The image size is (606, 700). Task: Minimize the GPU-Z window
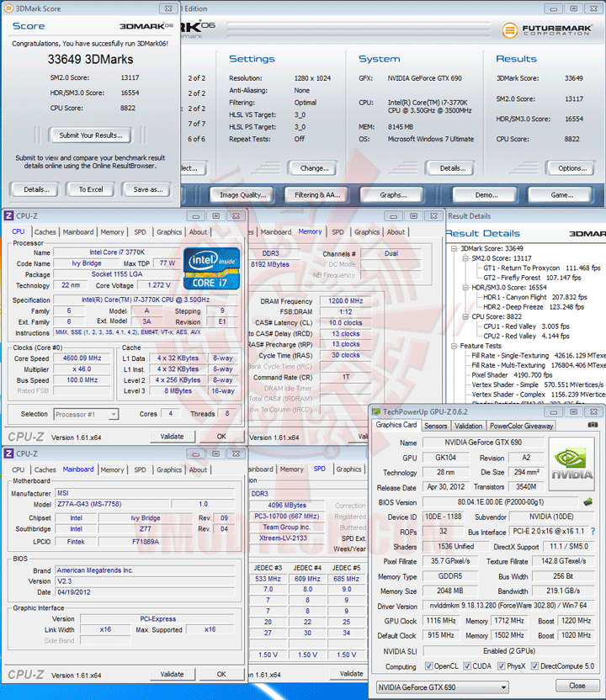point(554,411)
